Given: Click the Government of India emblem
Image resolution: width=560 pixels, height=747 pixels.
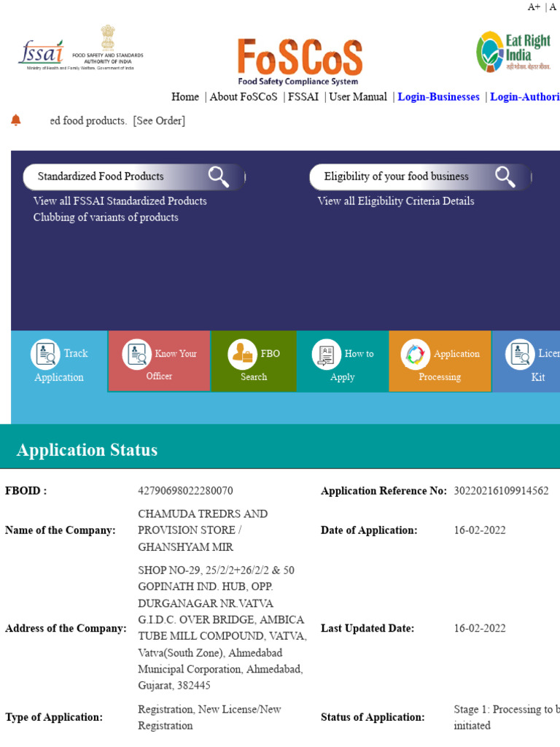Looking at the screenshot, I should point(108,38).
